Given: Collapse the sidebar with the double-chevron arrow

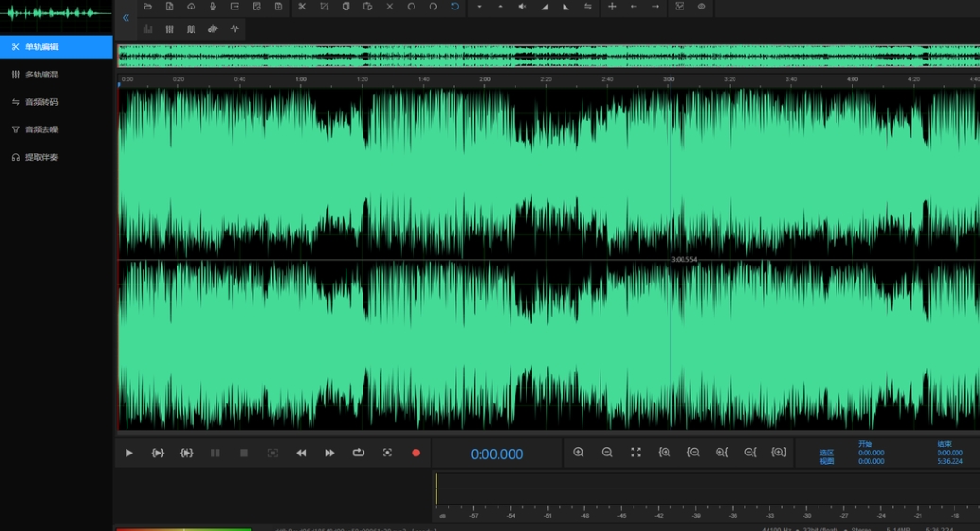Looking at the screenshot, I should [126, 18].
